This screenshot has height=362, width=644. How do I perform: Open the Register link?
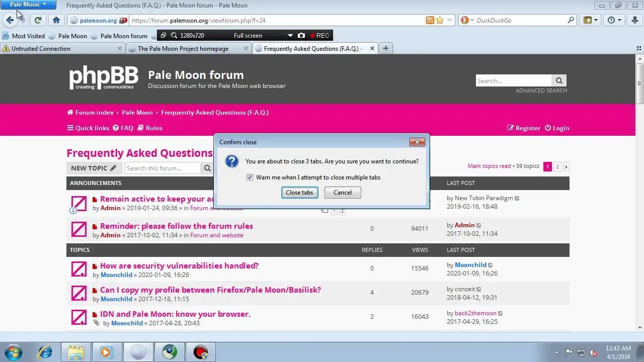point(523,128)
